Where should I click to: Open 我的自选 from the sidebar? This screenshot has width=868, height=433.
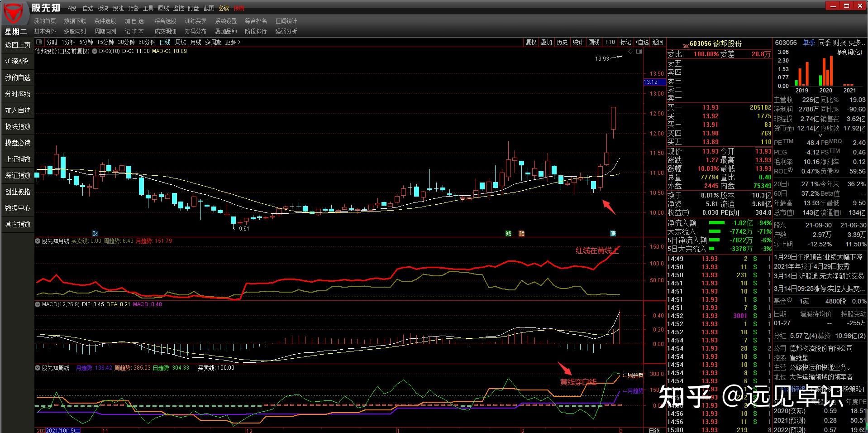pos(18,77)
